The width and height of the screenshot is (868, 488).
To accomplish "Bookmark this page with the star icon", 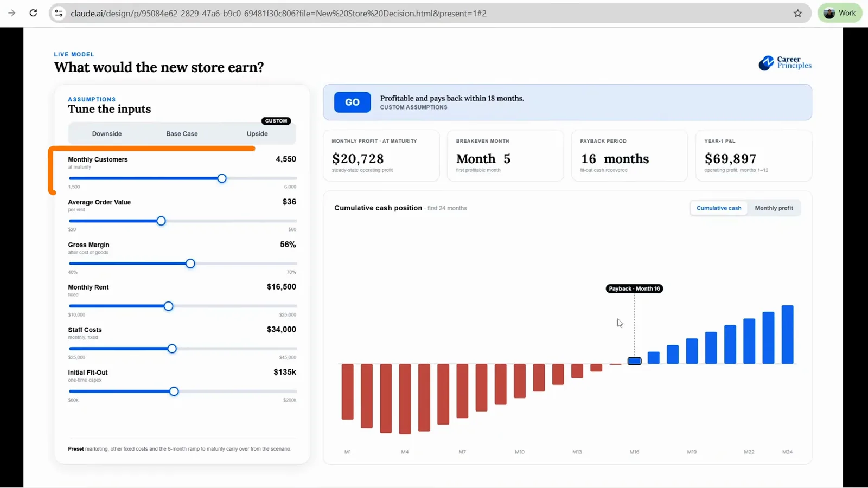I will click(797, 13).
